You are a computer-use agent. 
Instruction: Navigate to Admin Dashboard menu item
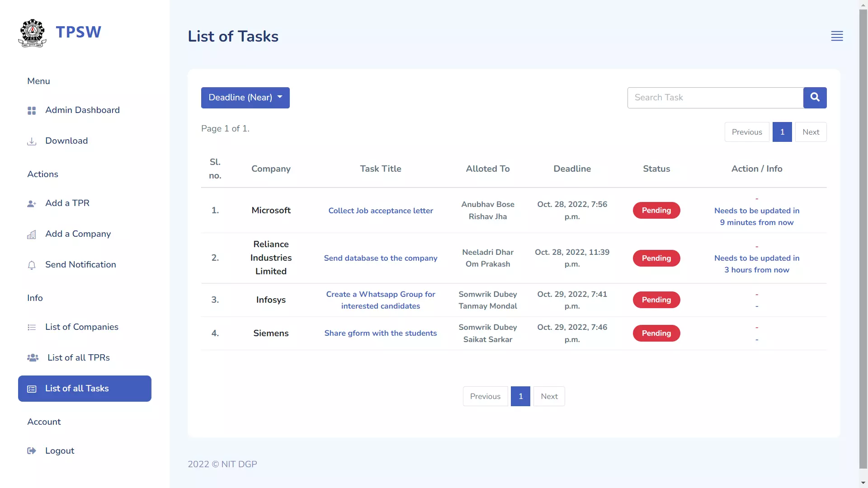82,110
